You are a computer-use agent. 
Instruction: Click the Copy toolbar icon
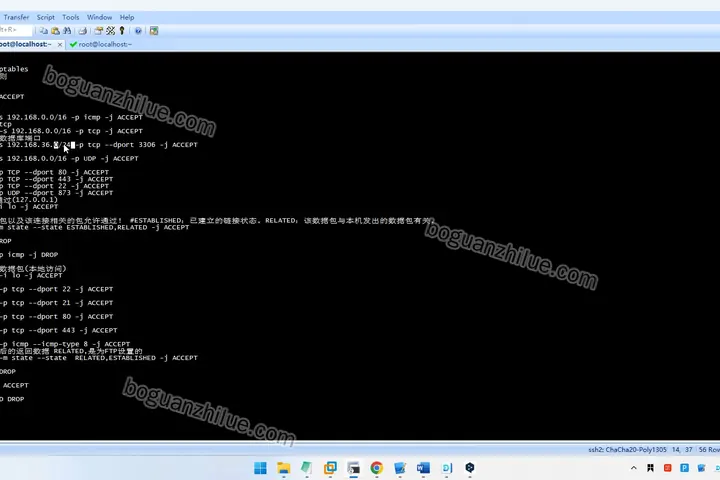(x=44, y=31)
